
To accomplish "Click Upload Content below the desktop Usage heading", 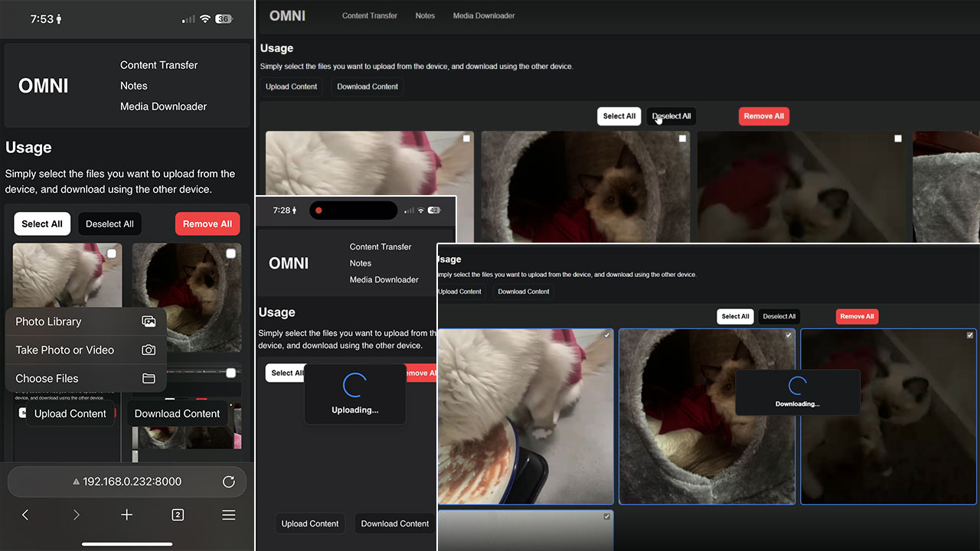I will pos(291,86).
